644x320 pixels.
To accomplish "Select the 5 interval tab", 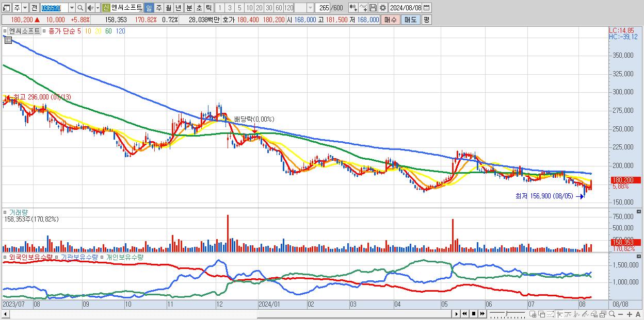I will click(x=239, y=8).
